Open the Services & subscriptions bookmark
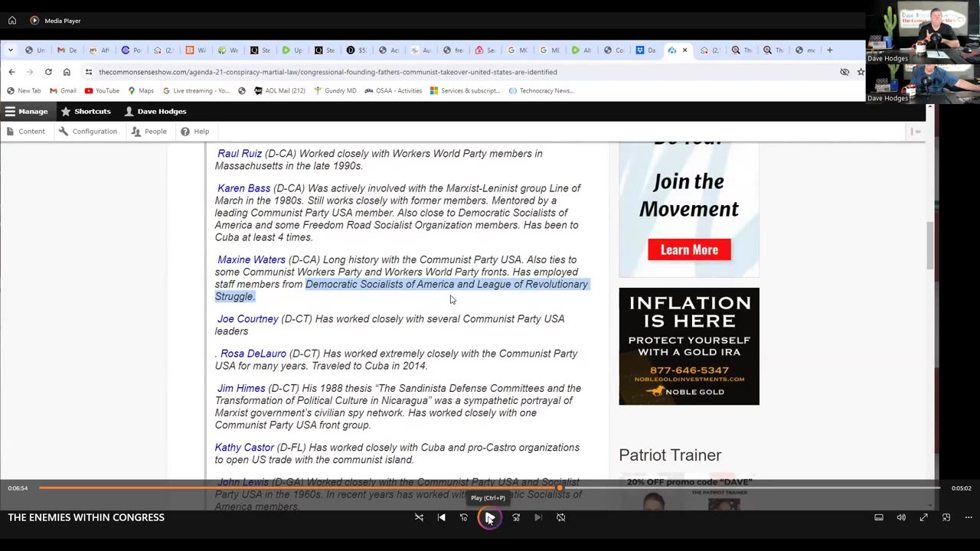The height and width of the screenshot is (551, 980). [x=465, y=90]
